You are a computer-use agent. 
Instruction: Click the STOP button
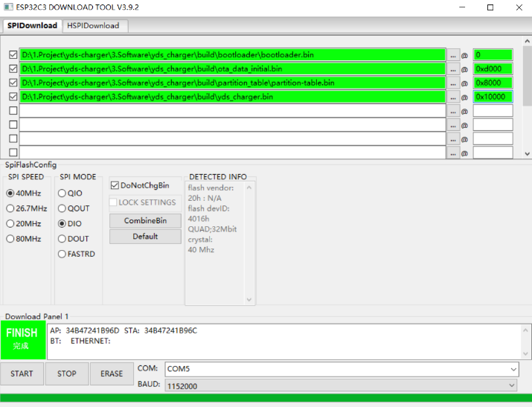click(67, 374)
